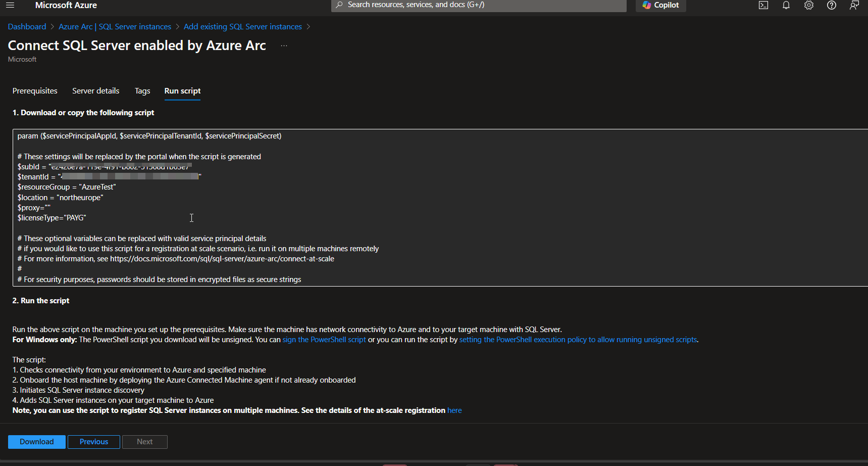Open the Help question mark icon
Screen dimensions: 868x466
tap(831, 5)
